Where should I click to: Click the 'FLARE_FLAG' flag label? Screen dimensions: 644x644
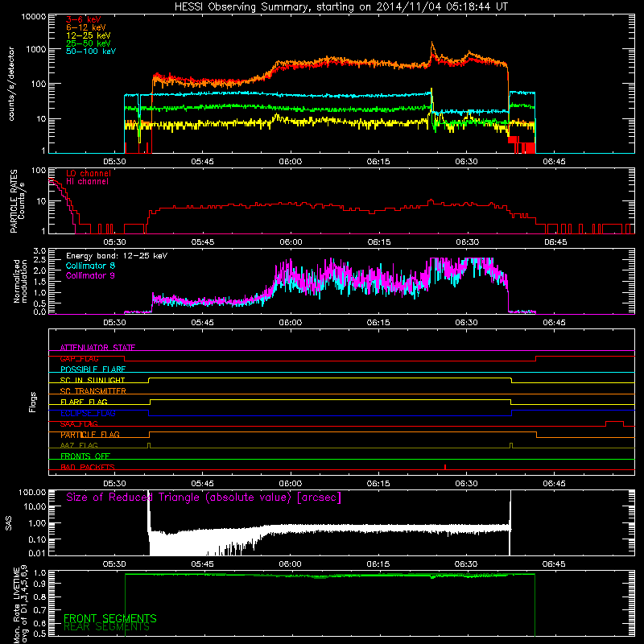pyautogui.click(x=84, y=402)
